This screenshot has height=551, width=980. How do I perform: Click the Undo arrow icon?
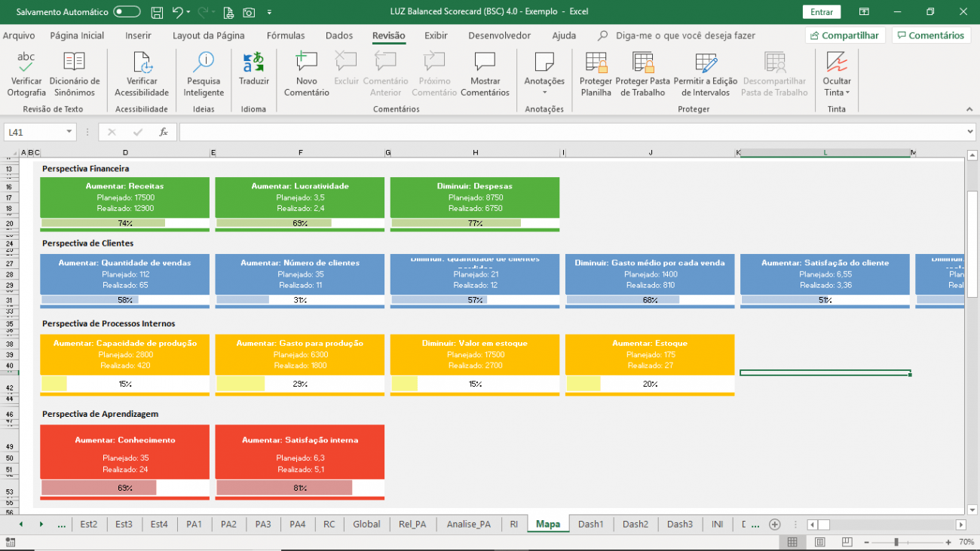pos(177,12)
